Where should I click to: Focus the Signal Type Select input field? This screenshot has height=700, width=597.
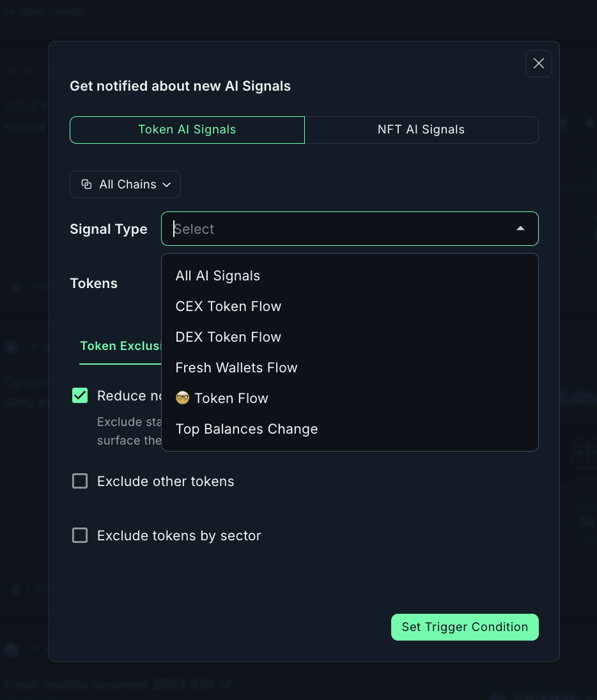339,229
